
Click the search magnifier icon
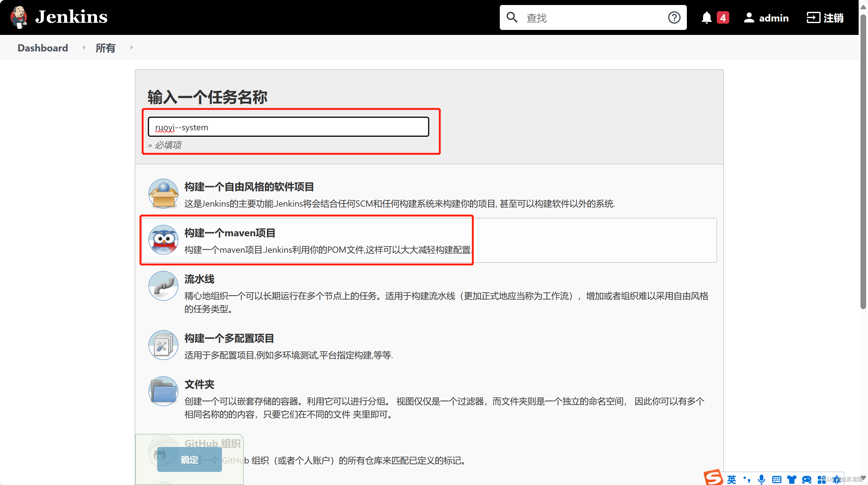pos(512,17)
